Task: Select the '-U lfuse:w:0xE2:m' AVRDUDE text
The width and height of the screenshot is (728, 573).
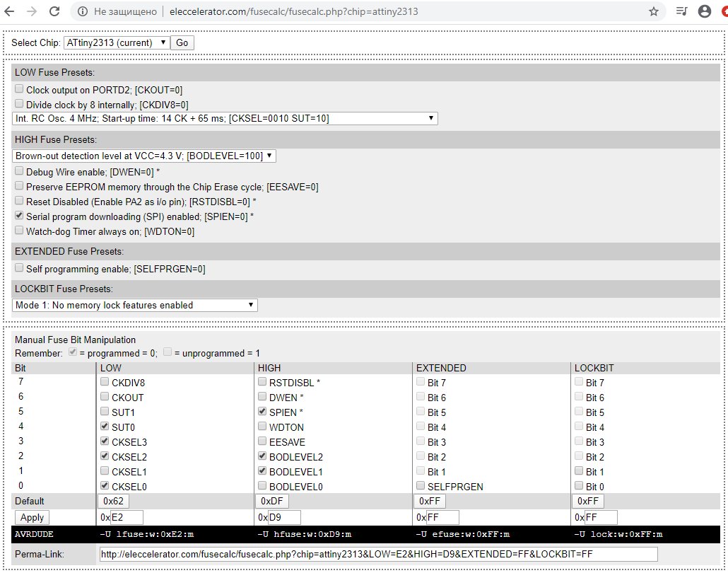Action: pyautogui.click(x=147, y=534)
